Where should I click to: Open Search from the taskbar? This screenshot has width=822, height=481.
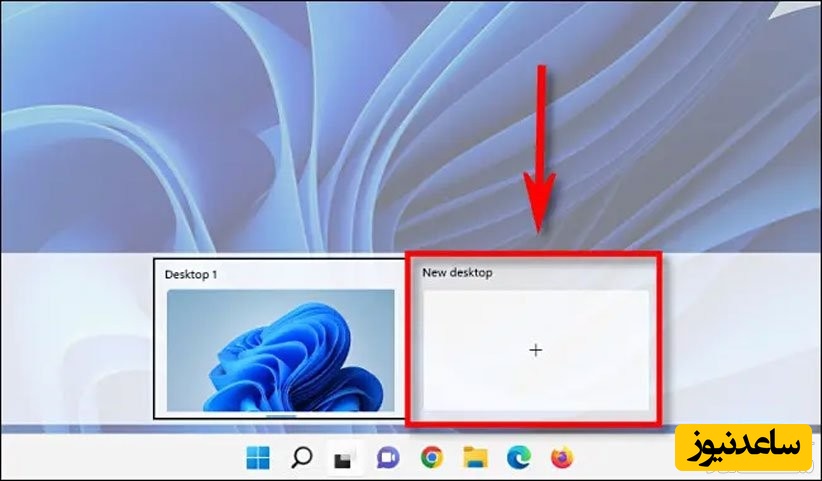(301, 458)
